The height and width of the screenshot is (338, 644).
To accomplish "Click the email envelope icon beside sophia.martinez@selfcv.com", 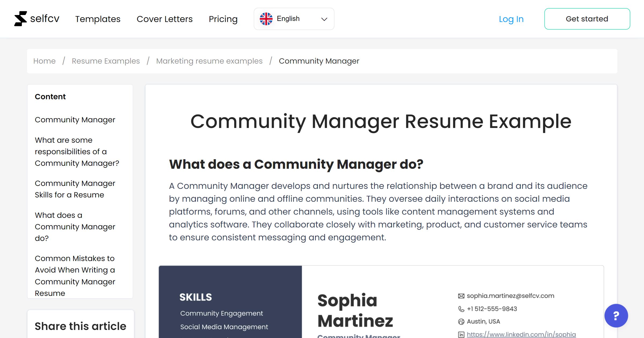I will pyautogui.click(x=460, y=295).
